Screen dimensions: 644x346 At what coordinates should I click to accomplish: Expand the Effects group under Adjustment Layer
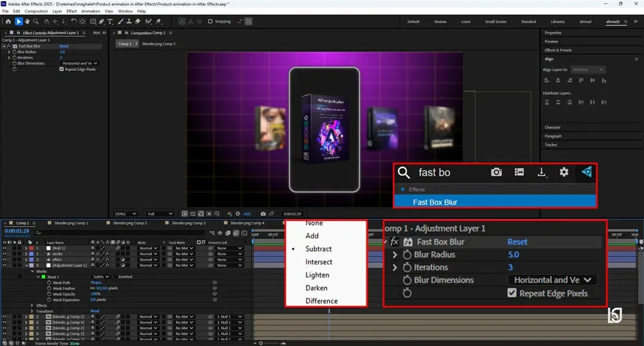pyautogui.click(x=32, y=305)
